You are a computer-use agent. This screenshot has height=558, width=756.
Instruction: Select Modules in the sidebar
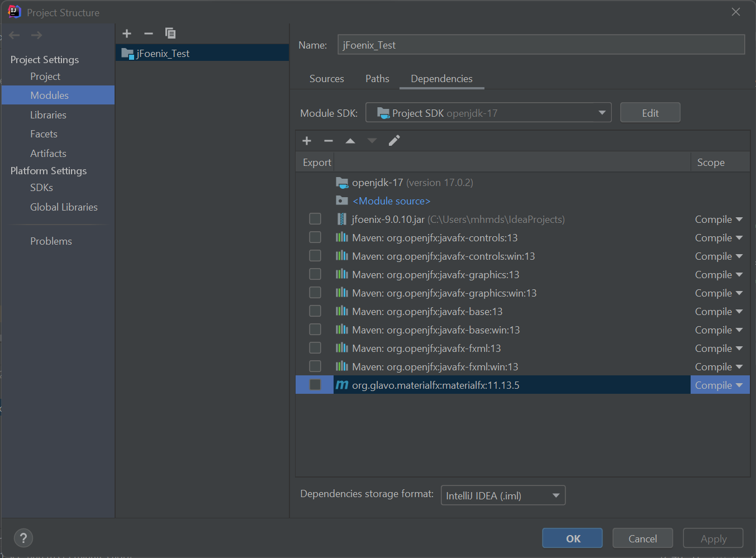point(58,95)
